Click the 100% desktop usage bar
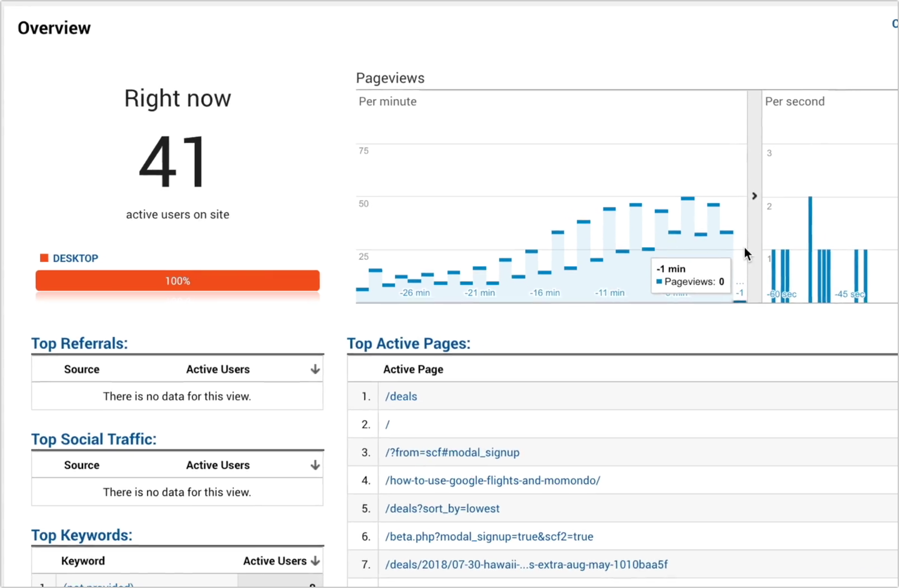899x588 pixels. tap(178, 281)
